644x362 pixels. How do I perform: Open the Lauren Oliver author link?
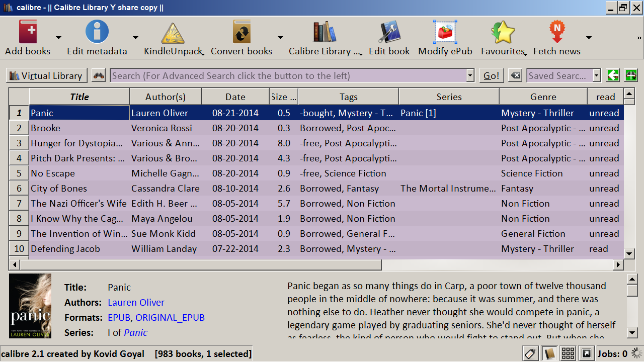[x=136, y=302]
